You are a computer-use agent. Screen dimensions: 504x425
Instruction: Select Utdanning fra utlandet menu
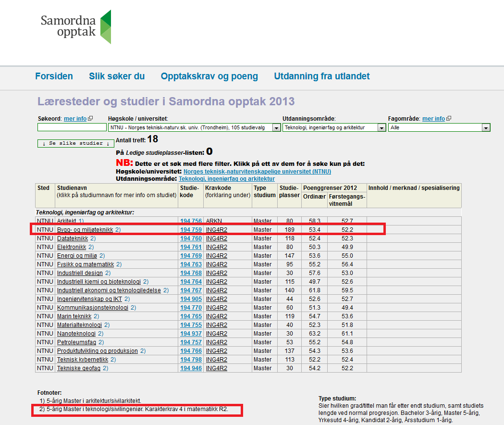(x=322, y=76)
